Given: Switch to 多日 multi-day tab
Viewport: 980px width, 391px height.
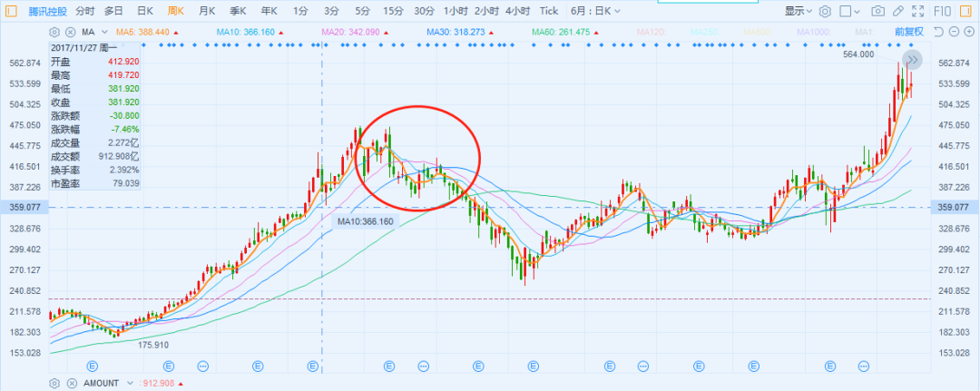Looking at the screenshot, I should pos(114,11).
